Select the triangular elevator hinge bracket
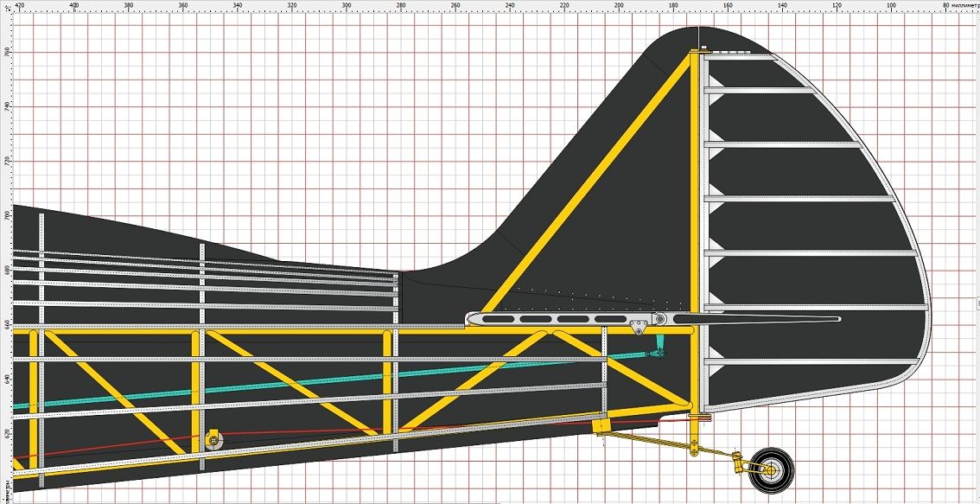The image size is (980, 504). [640, 326]
